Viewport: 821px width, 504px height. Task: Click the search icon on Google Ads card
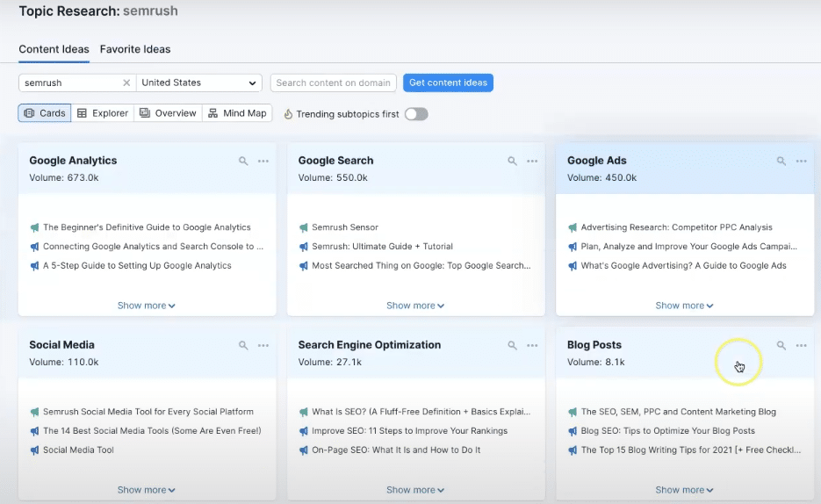pos(781,162)
